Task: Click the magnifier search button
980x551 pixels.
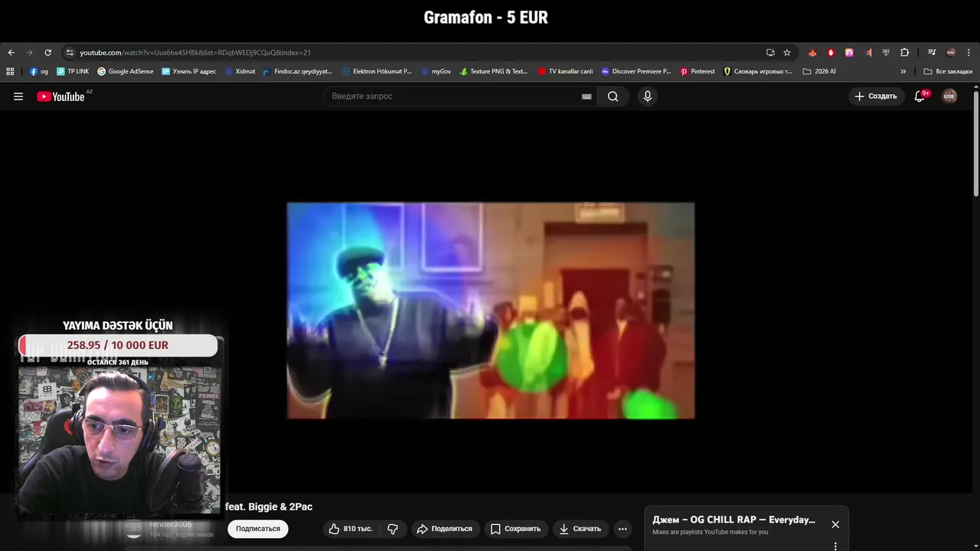Action: (x=613, y=96)
